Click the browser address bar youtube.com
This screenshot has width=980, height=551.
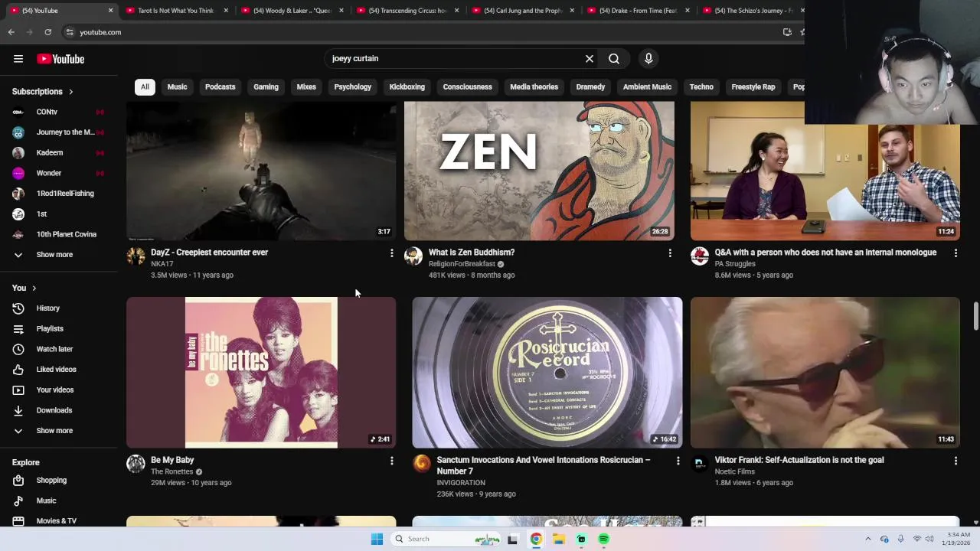pos(100,32)
